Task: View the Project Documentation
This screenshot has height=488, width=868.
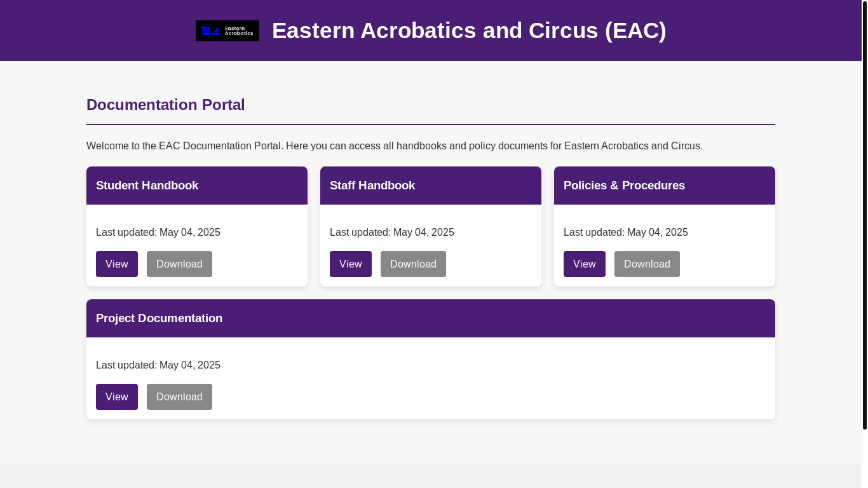Action: click(117, 396)
